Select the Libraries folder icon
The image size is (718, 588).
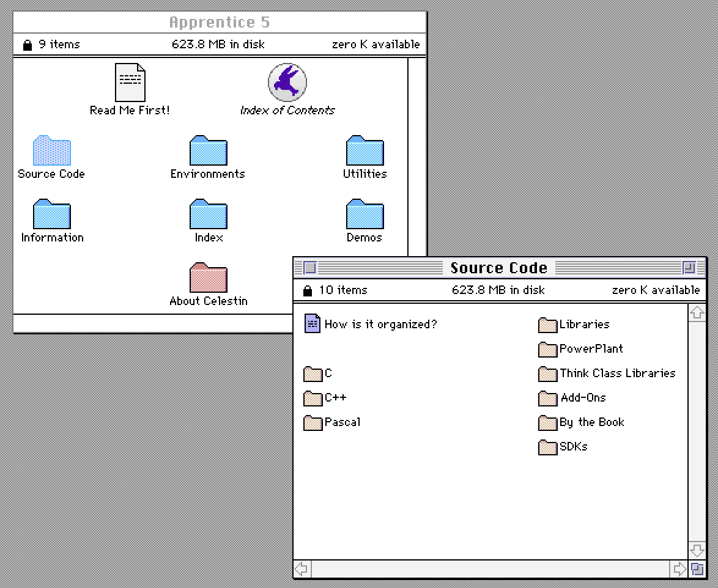pos(547,325)
